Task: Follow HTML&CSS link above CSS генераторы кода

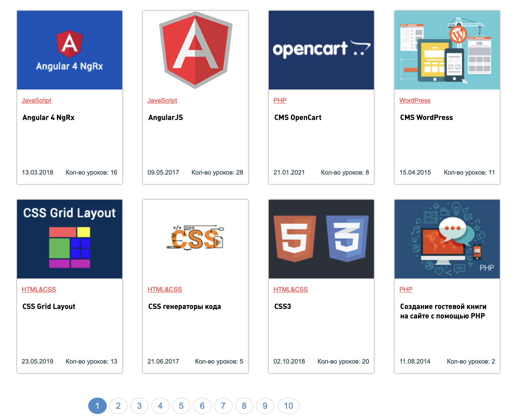Action: 165,290
